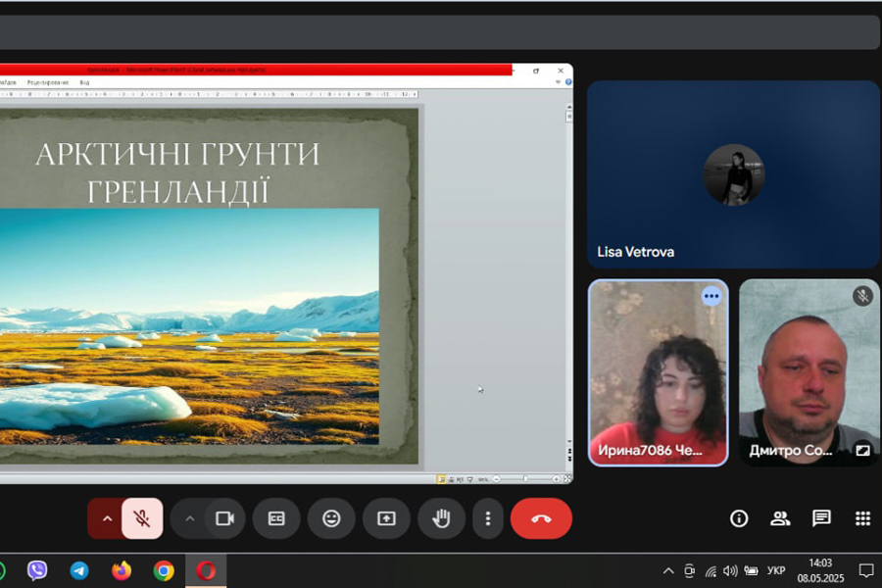Open Telegram from the taskbar
The image size is (882, 588).
coord(79,571)
